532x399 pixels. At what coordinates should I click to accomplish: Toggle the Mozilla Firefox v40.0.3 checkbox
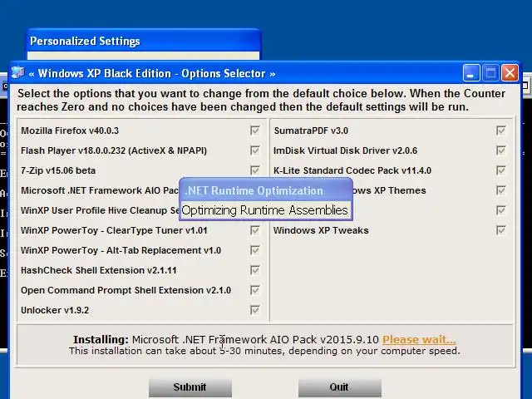coord(255,131)
